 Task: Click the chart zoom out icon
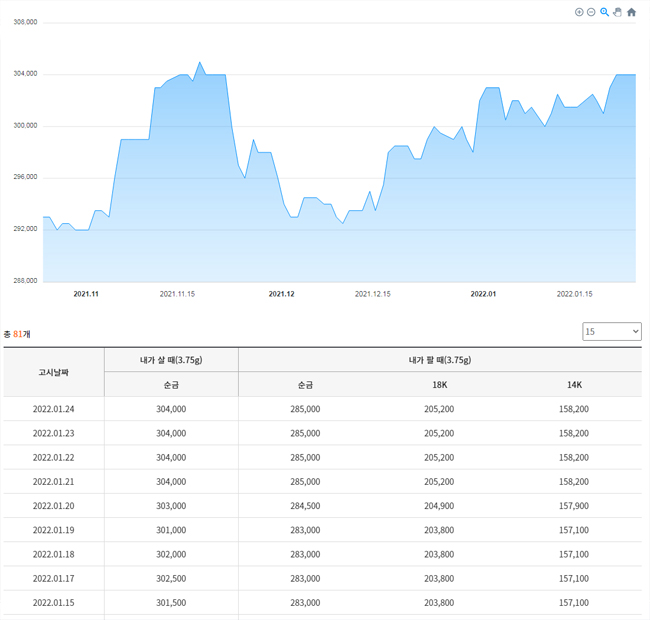[591, 12]
